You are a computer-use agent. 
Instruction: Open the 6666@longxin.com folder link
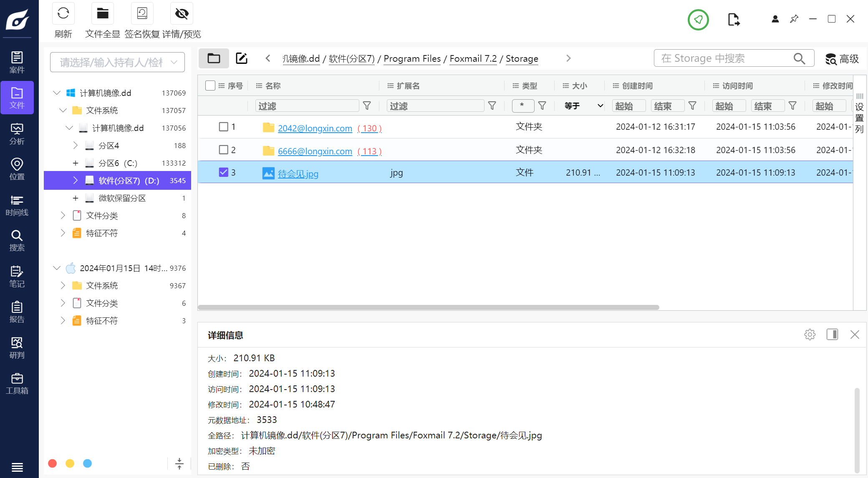[x=315, y=151]
